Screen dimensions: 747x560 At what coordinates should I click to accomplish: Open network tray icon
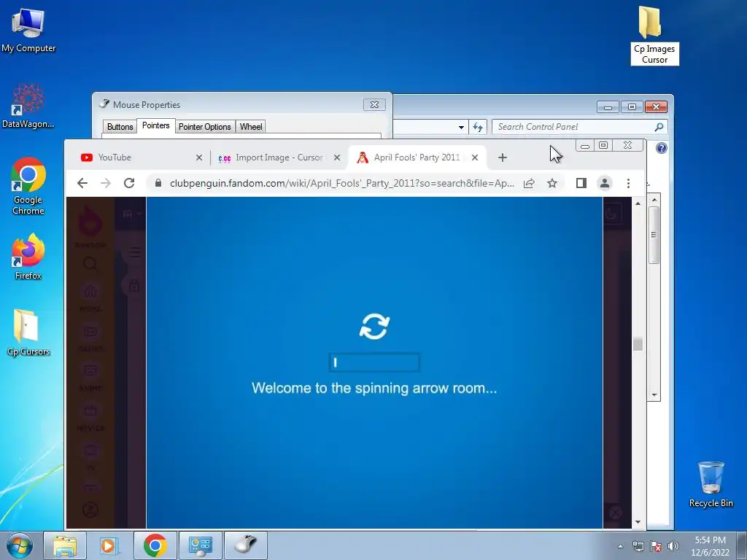click(x=638, y=546)
